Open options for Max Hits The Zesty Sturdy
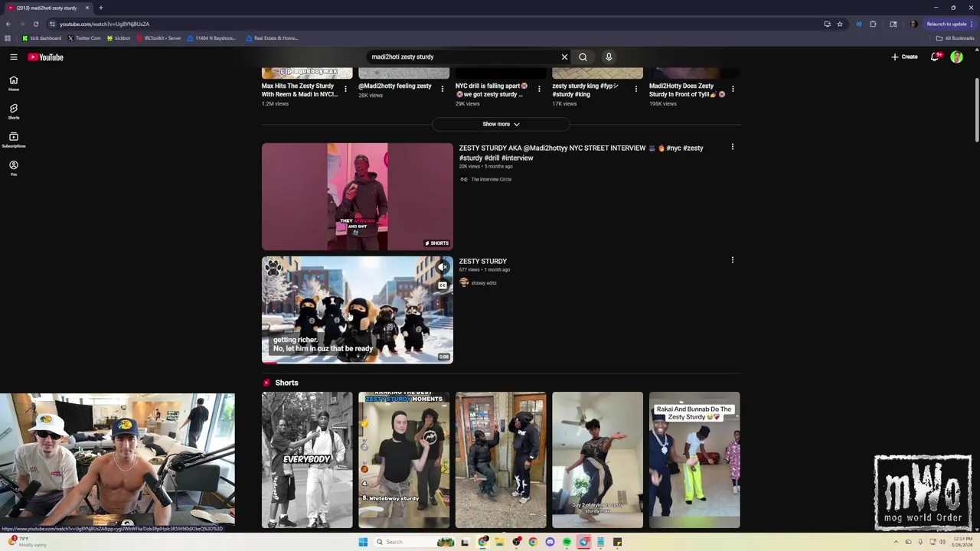Viewport: 980px width, 551px height. [x=345, y=89]
